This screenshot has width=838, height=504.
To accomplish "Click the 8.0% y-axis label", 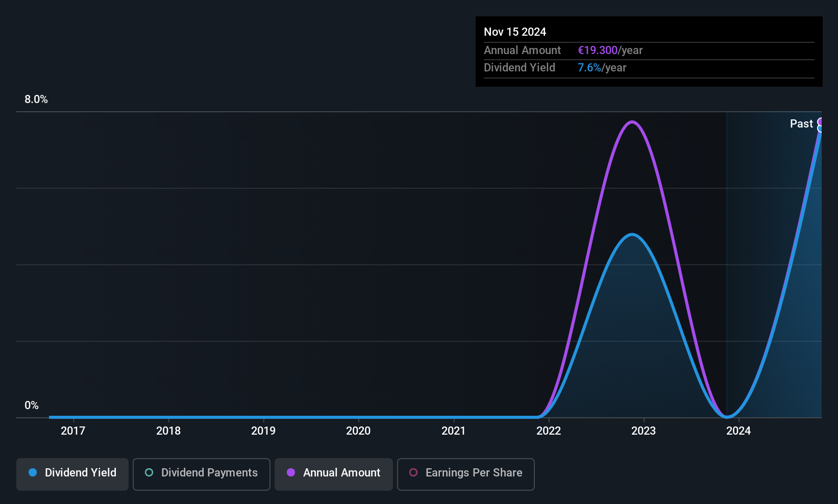I will pyautogui.click(x=36, y=99).
